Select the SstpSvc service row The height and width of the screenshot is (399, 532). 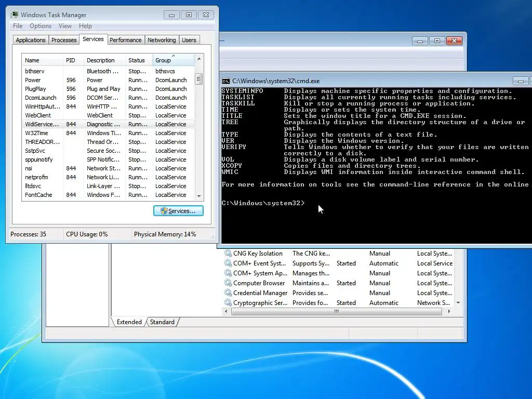click(x=108, y=151)
